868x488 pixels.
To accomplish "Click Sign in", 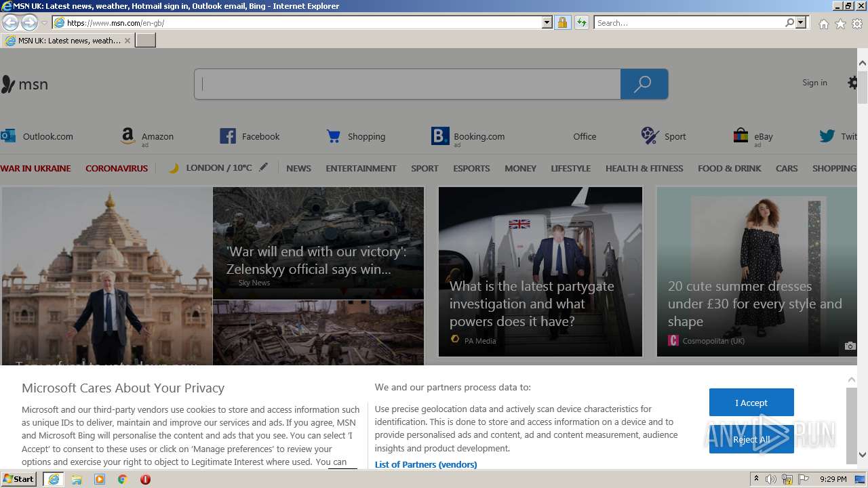I will [x=814, y=83].
